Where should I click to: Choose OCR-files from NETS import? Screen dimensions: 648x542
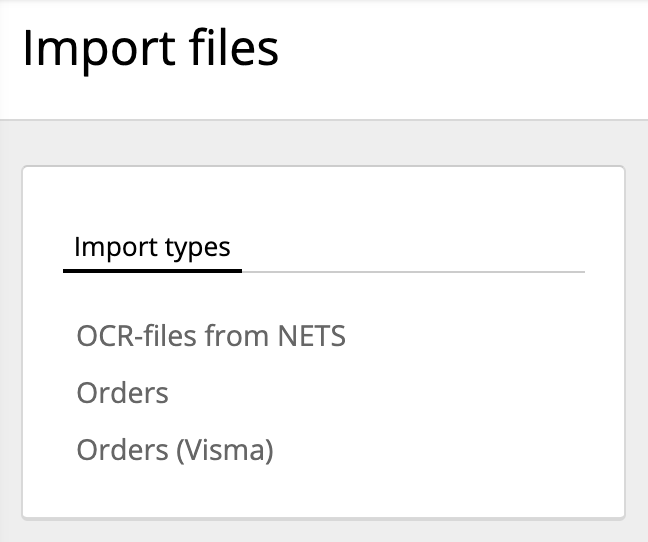coord(211,336)
